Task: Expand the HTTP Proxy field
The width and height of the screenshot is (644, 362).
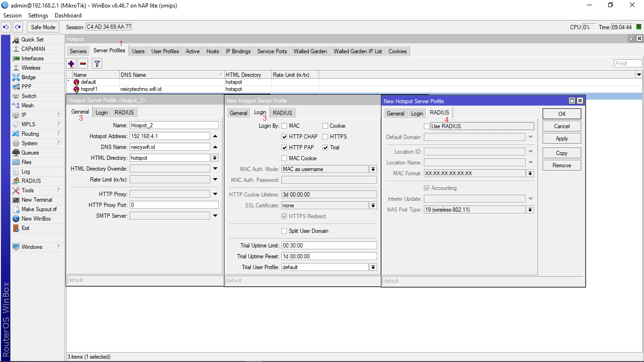Action: click(x=215, y=194)
